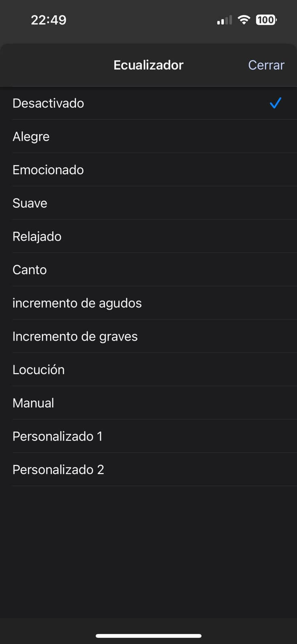Enable incremento de agudos preset
297x644 pixels.
[77, 303]
